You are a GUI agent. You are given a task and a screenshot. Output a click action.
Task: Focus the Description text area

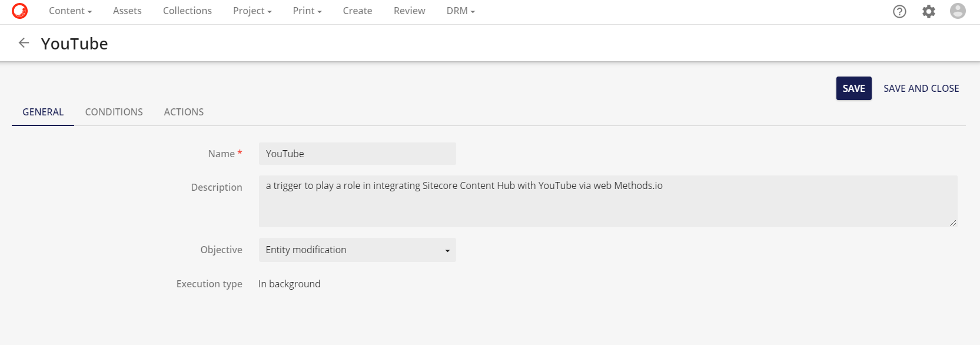[x=608, y=201]
